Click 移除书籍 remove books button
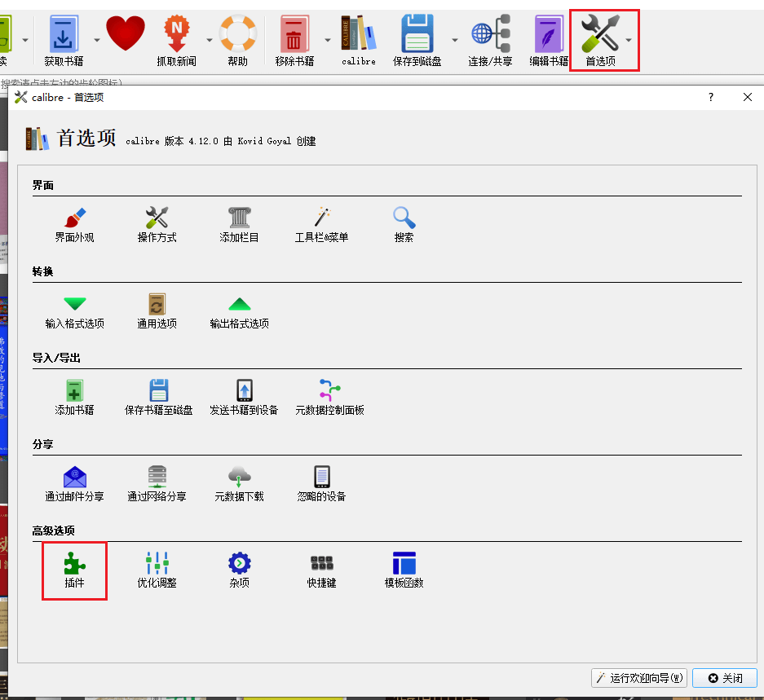This screenshot has width=764, height=700. coord(294,41)
